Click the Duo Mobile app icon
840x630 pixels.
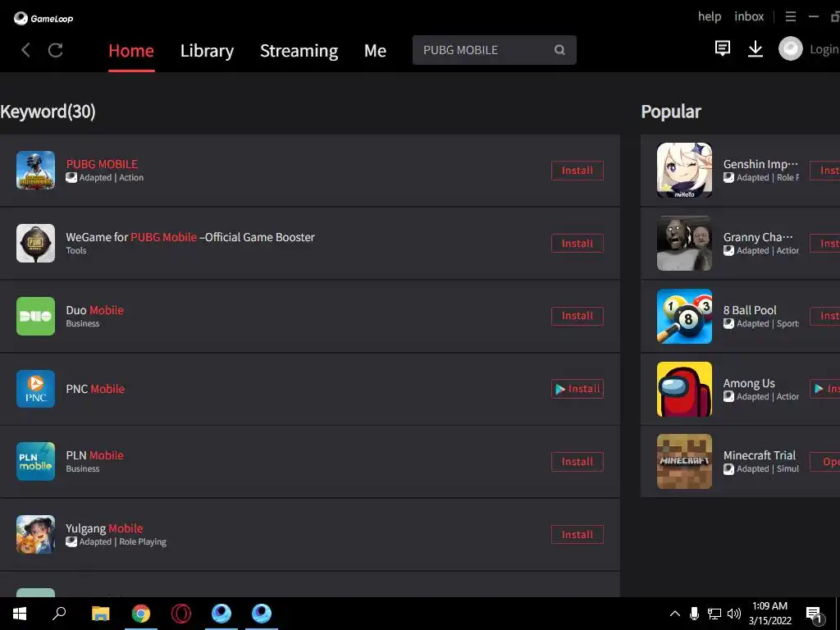point(35,316)
